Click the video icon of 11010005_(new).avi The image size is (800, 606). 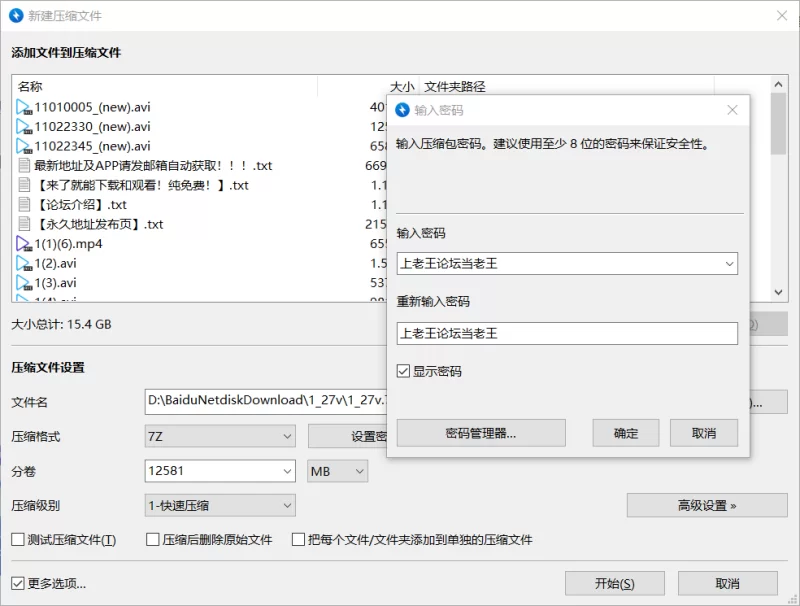pyautogui.click(x=24, y=107)
